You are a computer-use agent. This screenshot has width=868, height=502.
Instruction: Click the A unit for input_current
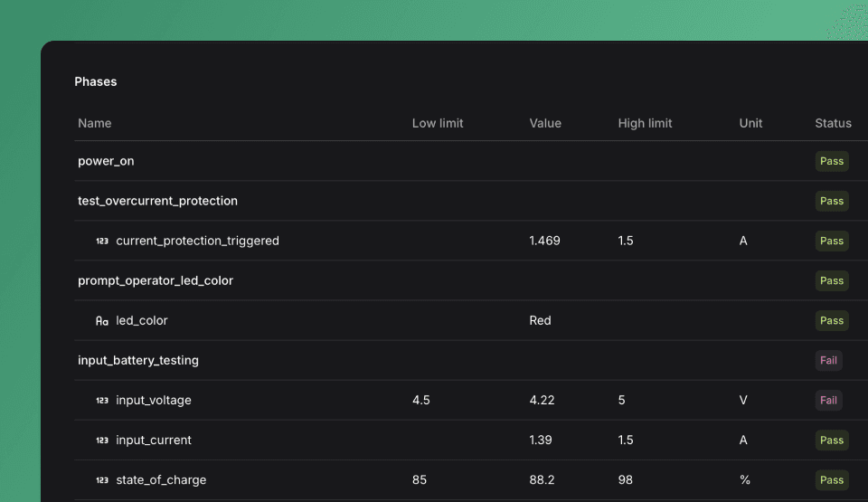tap(743, 440)
